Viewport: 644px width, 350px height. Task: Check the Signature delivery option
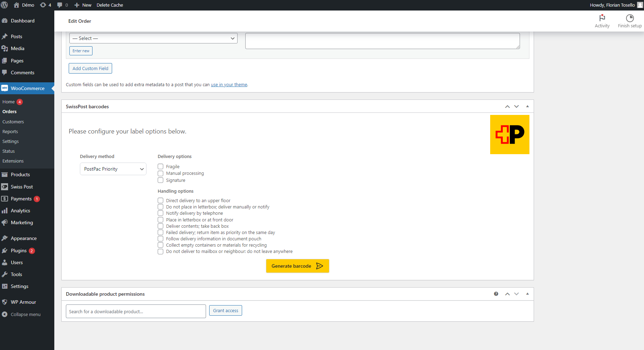coord(160,180)
